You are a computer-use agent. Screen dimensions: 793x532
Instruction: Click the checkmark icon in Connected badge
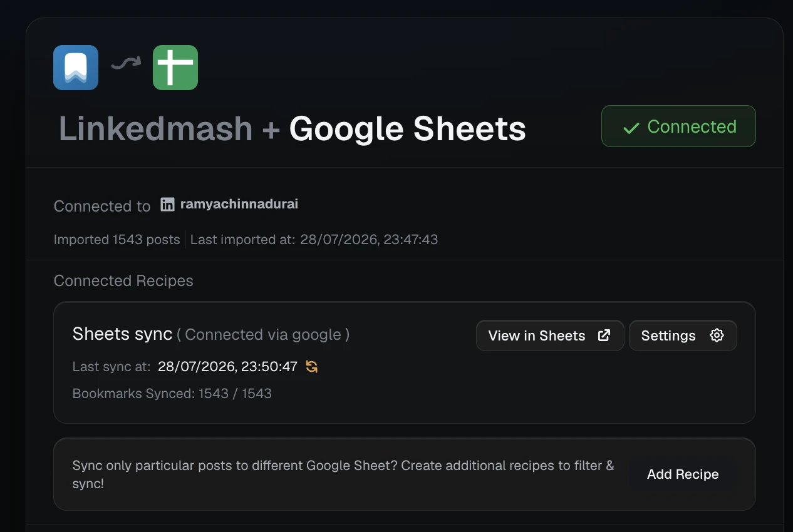pyautogui.click(x=631, y=127)
